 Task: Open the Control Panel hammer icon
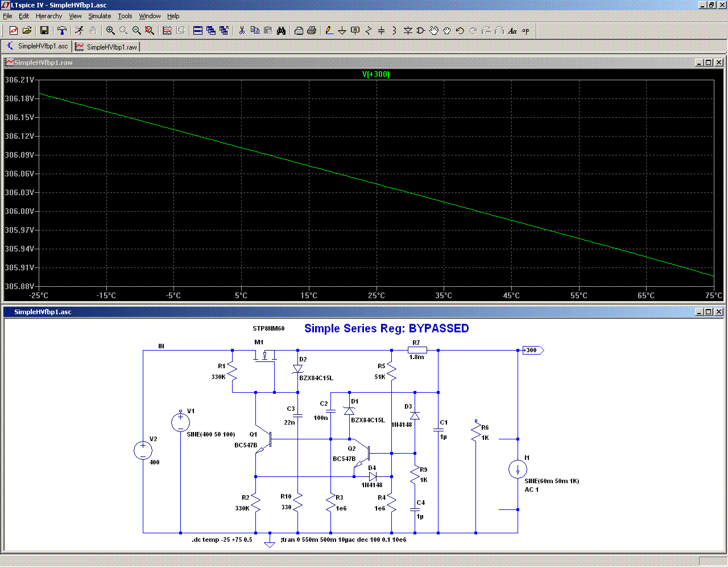pyautogui.click(x=62, y=31)
